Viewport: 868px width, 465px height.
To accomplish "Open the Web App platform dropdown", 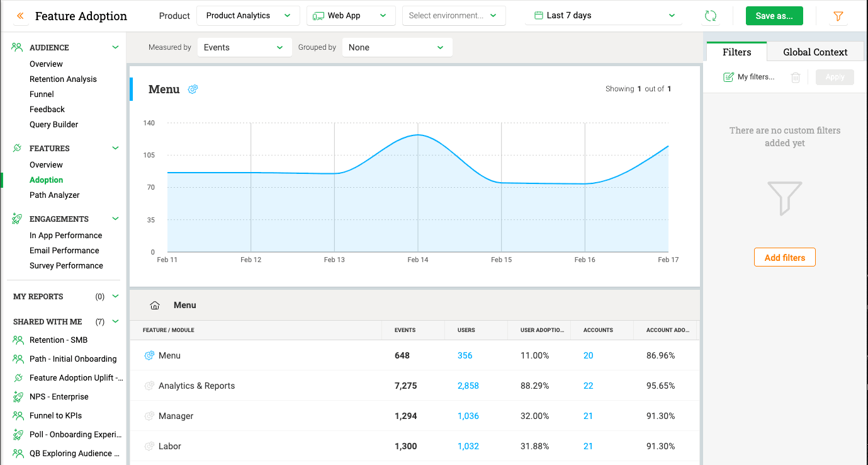I will 351,16.
